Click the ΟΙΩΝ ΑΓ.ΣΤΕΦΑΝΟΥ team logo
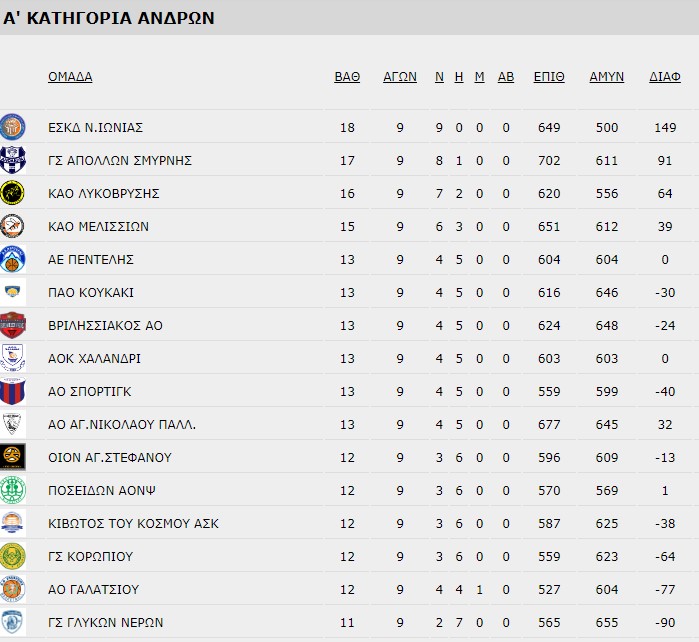 point(13,457)
